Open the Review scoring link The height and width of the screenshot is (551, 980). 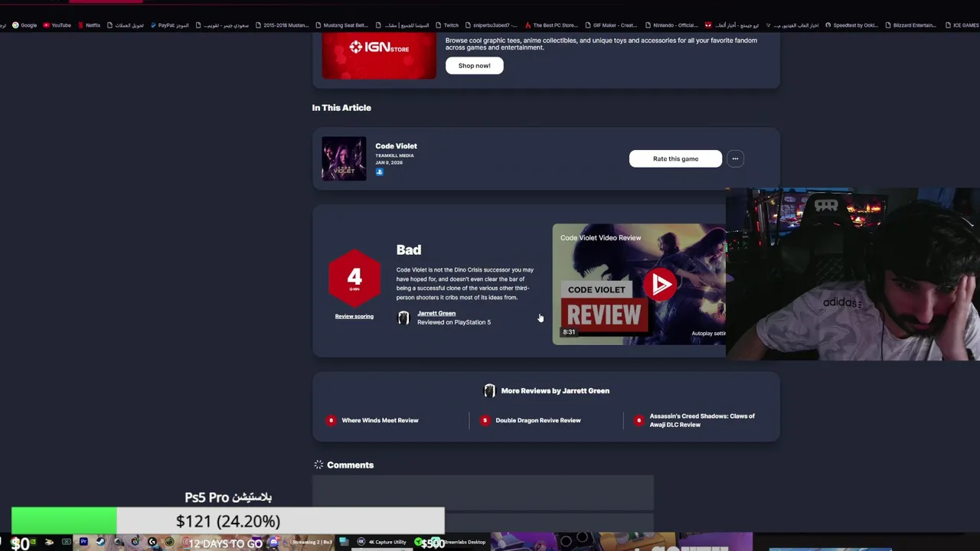click(x=354, y=316)
